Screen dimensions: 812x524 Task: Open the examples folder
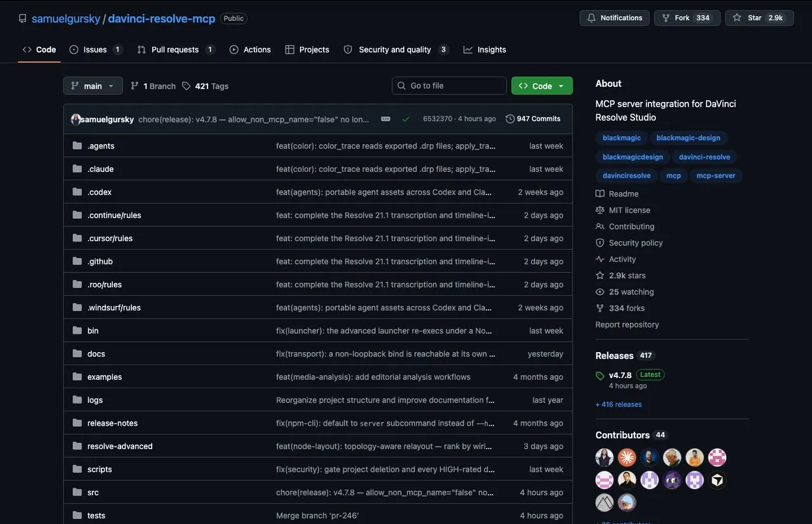(105, 377)
